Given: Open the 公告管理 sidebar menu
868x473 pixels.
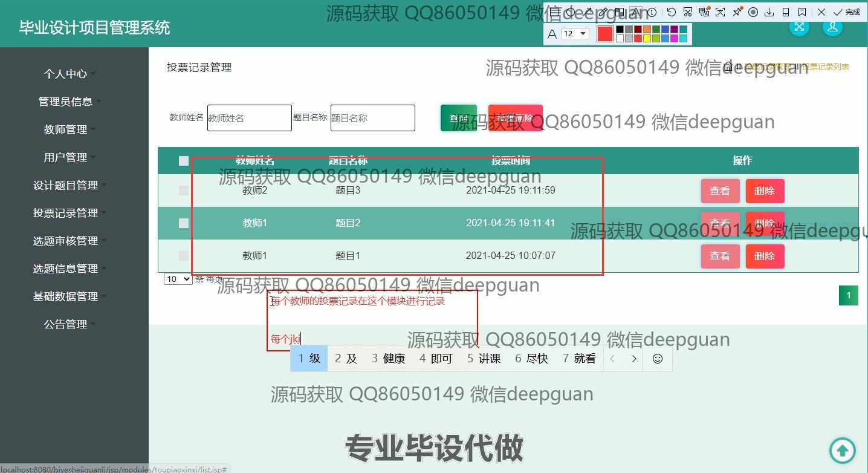Looking at the screenshot, I should coord(66,324).
